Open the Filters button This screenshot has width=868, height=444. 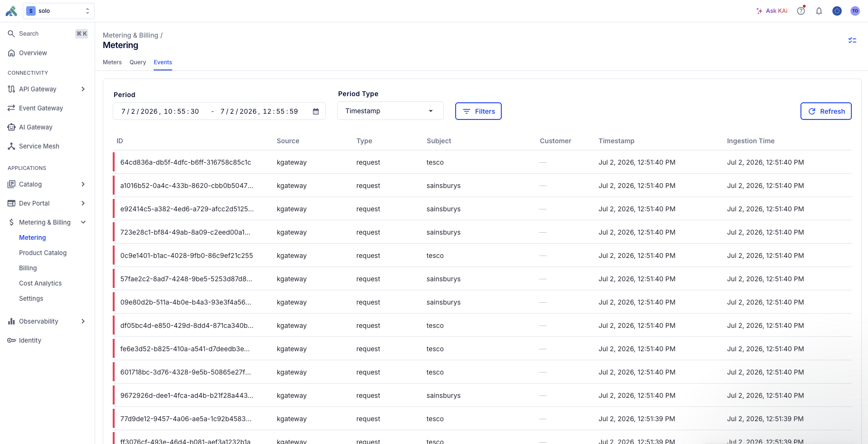[478, 111]
